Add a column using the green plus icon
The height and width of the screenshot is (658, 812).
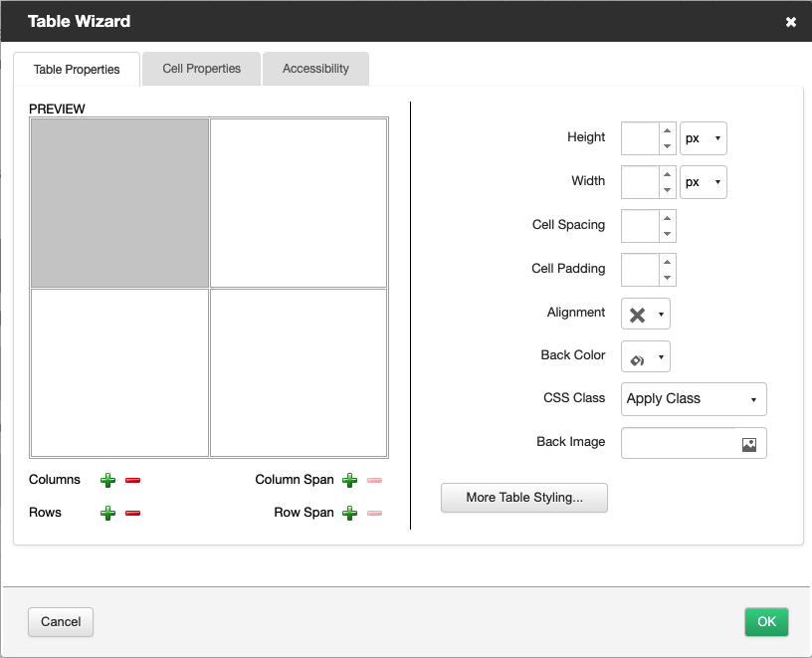(x=107, y=480)
